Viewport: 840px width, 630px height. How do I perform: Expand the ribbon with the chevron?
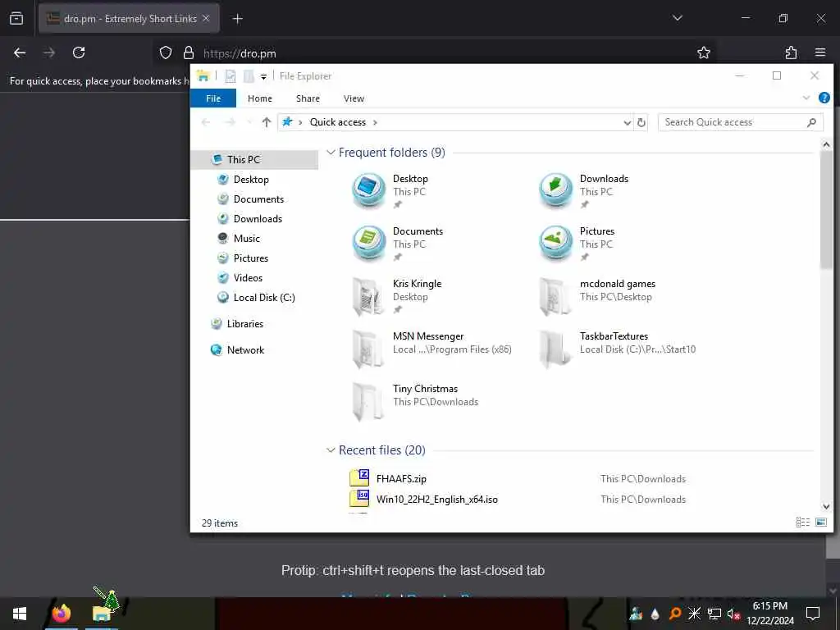pos(806,98)
